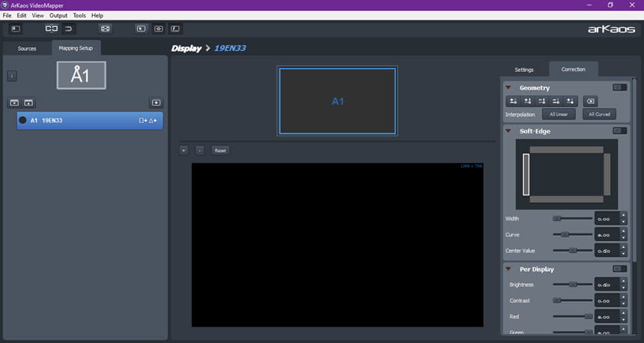Collapse the Soft-Edge section triangle
The width and height of the screenshot is (644, 343).
coord(508,131)
